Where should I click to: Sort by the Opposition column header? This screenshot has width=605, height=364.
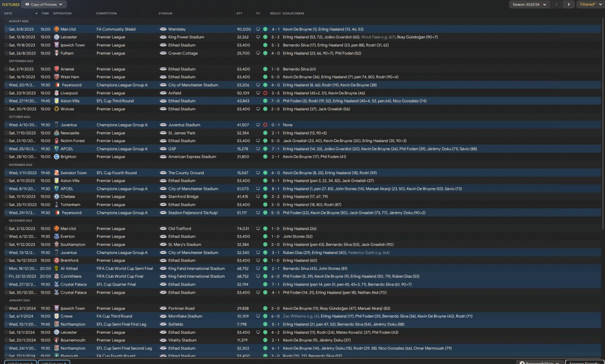[x=62, y=13]
